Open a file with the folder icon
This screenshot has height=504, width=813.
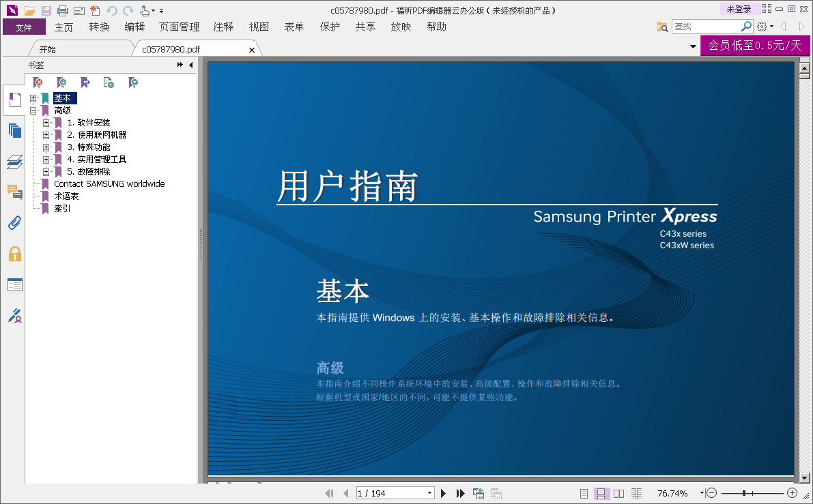click(29, 10)
